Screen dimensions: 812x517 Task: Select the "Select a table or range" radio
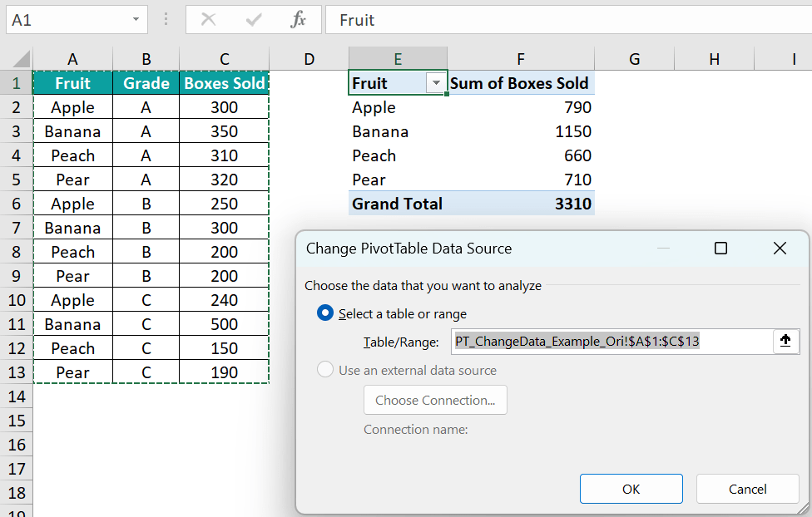tap(324, 313)
